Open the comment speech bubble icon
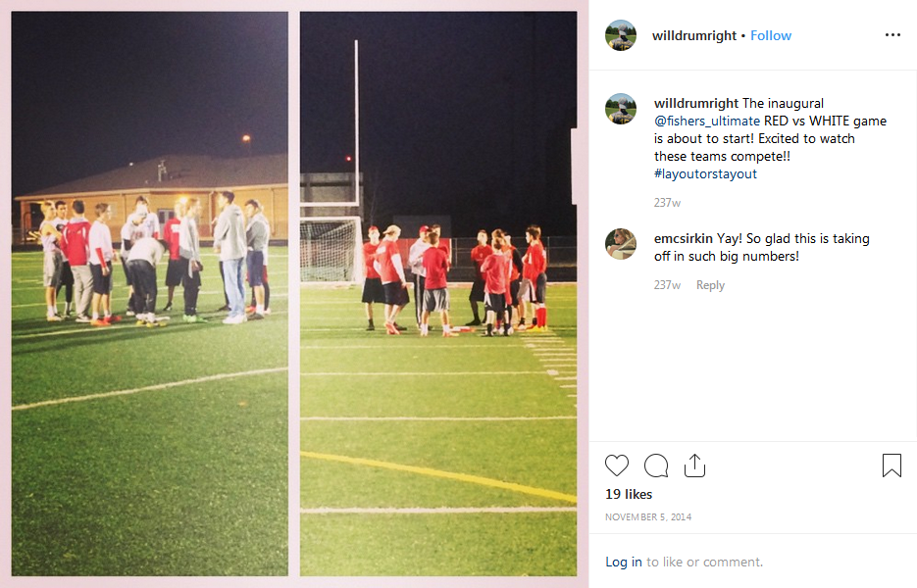The height and width of the screenshot is (588, 917). (656, 465)
